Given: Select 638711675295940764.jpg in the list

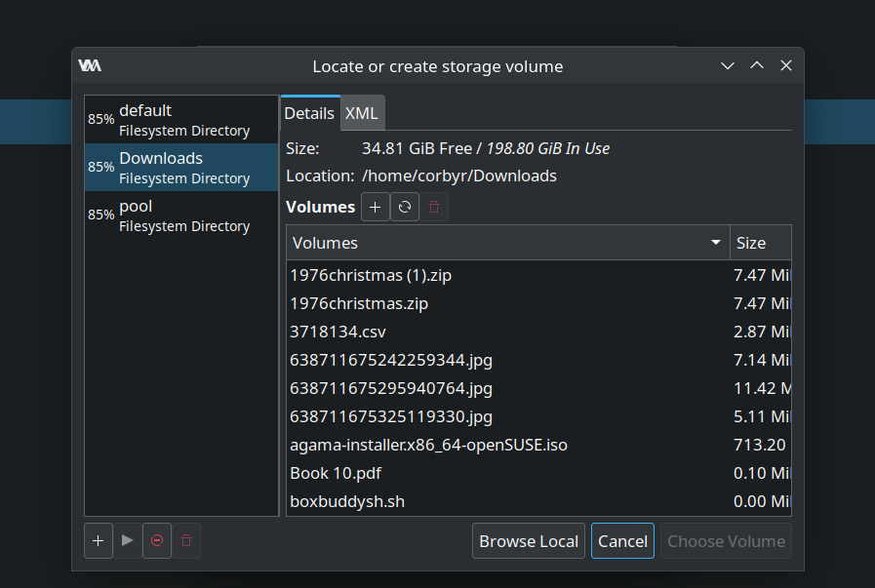Looking at the screenshot, I should click(x=538, y=388).
